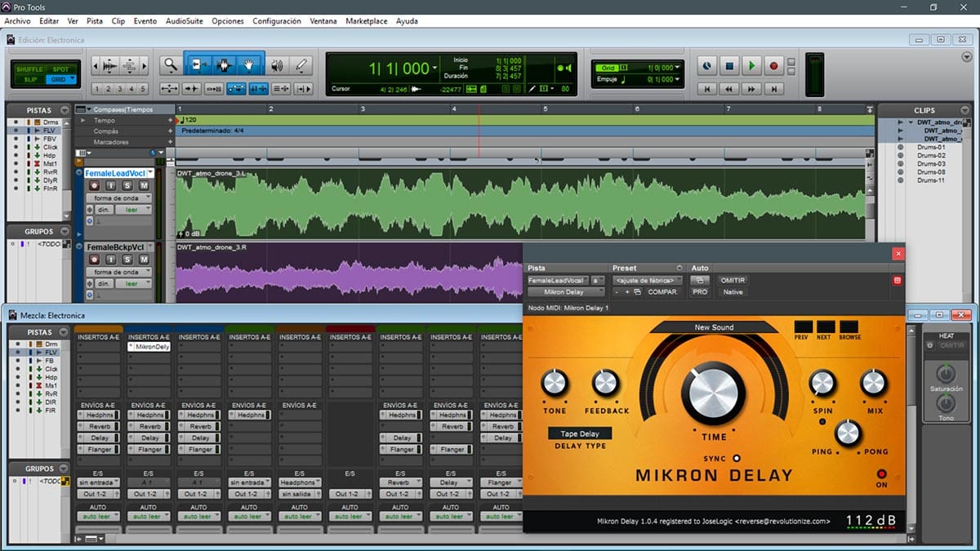This screenshot has height=551, width=980.
Task: Open the GRID mode dropdown arrow
Action: coord(72,79)
